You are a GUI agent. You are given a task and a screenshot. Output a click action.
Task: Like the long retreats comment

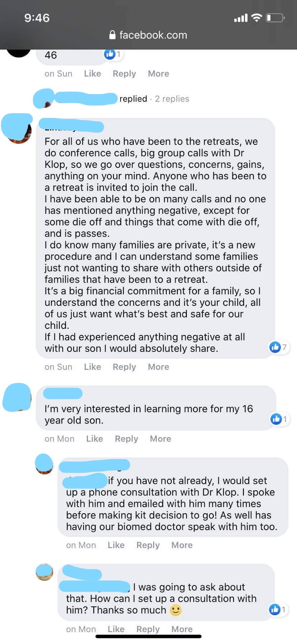pyautogui.click(x=92, y=367)
